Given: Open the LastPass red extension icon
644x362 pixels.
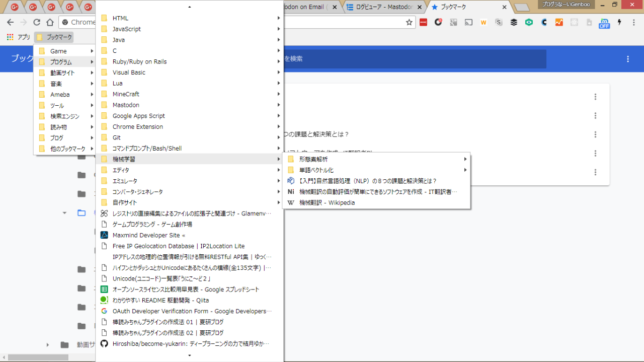Looking at the screenshot, I should click(x=423, y=22).
